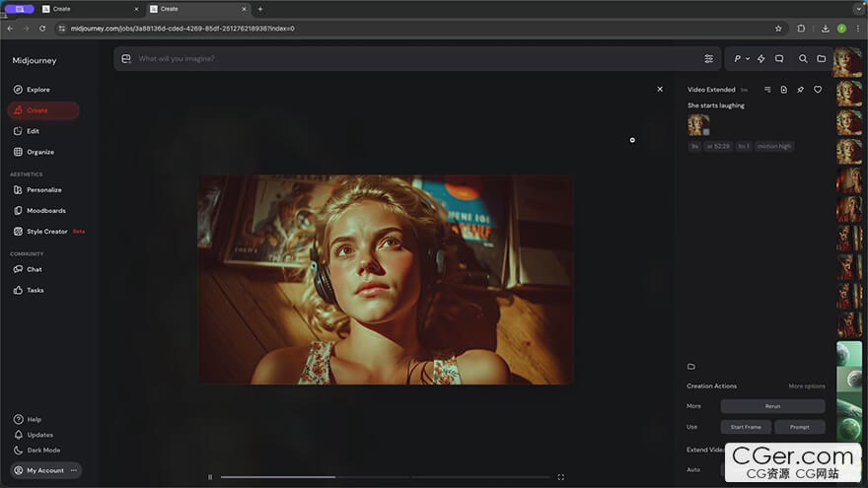Click the chat bubble icon in top toolbar
The image size is (868, 488).
[779, 59]
